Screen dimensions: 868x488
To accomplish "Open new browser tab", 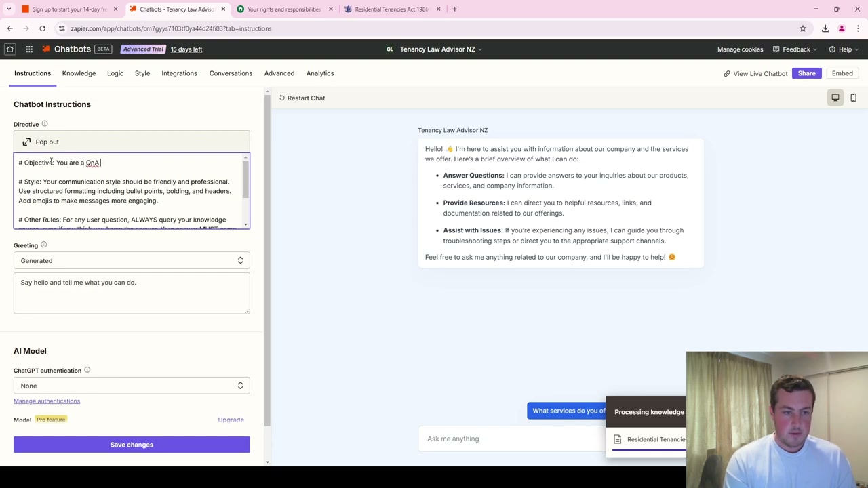I will 454,9.
